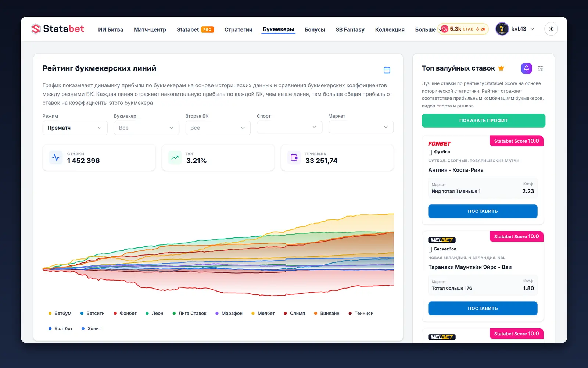The height and width of the screenshot is (368, 588).
Task: Toggle Леон series in chart legend
Action: 155,313
